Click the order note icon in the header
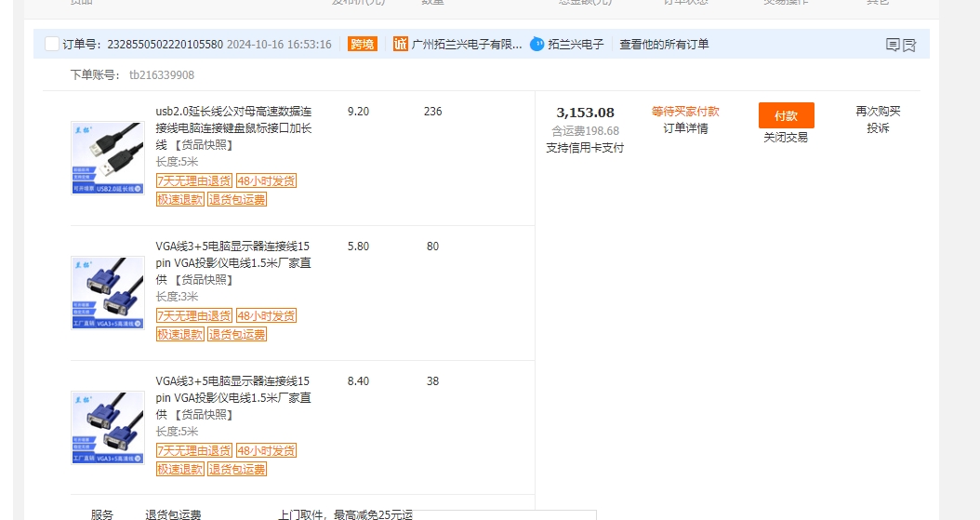980x520 pixels. (x=893, y=45)
